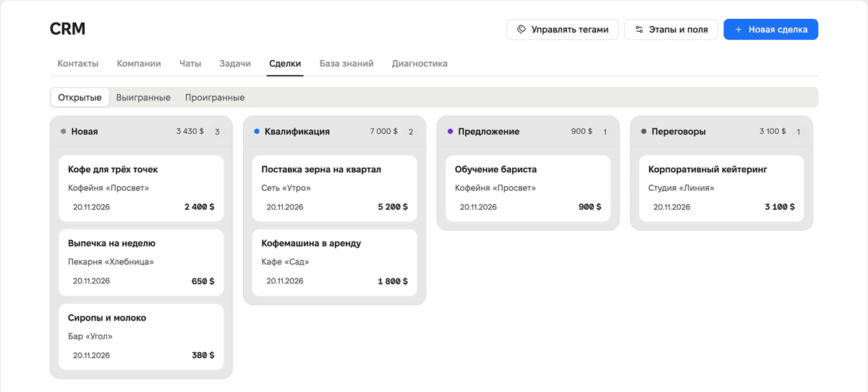Open the deal Кофемашина в аренду

(x=334, y=263)
